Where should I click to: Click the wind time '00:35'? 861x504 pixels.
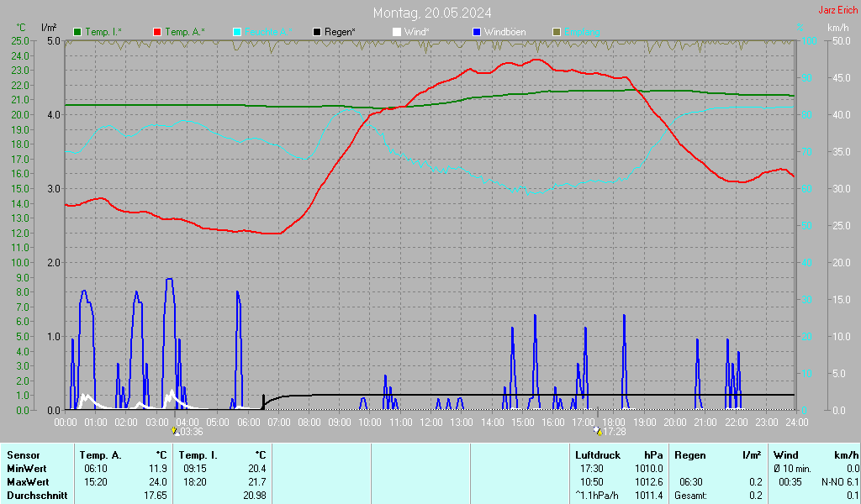point(790,482)
